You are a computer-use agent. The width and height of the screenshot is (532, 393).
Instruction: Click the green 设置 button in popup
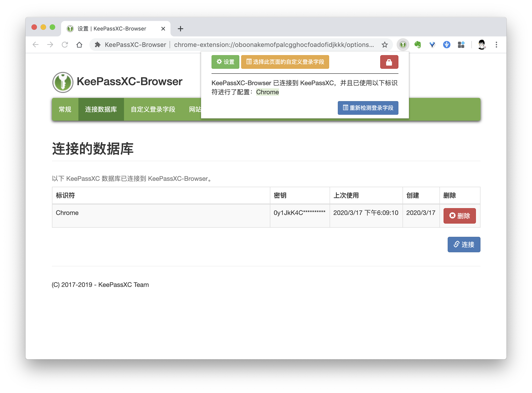click(225, 62)
